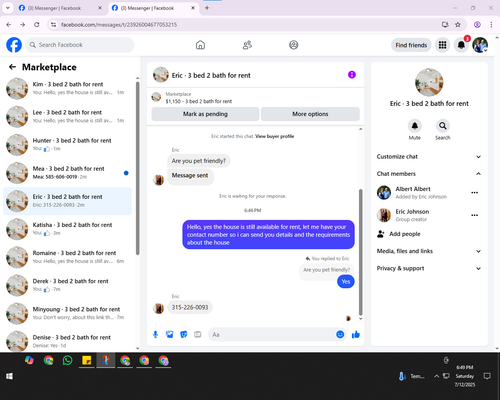Reload the page
500x400 pixels.
pos(37,25)
